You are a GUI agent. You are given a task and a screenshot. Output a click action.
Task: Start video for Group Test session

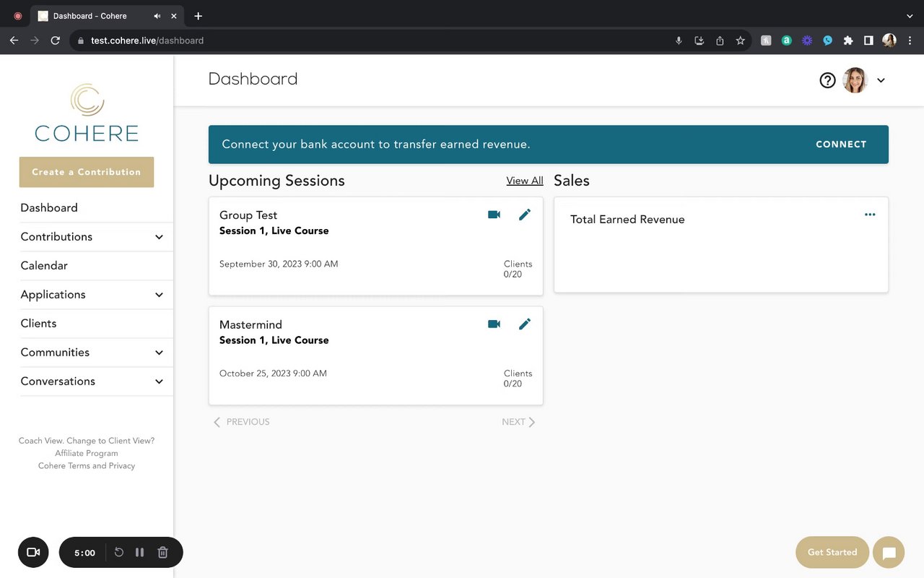click(494, 215)
